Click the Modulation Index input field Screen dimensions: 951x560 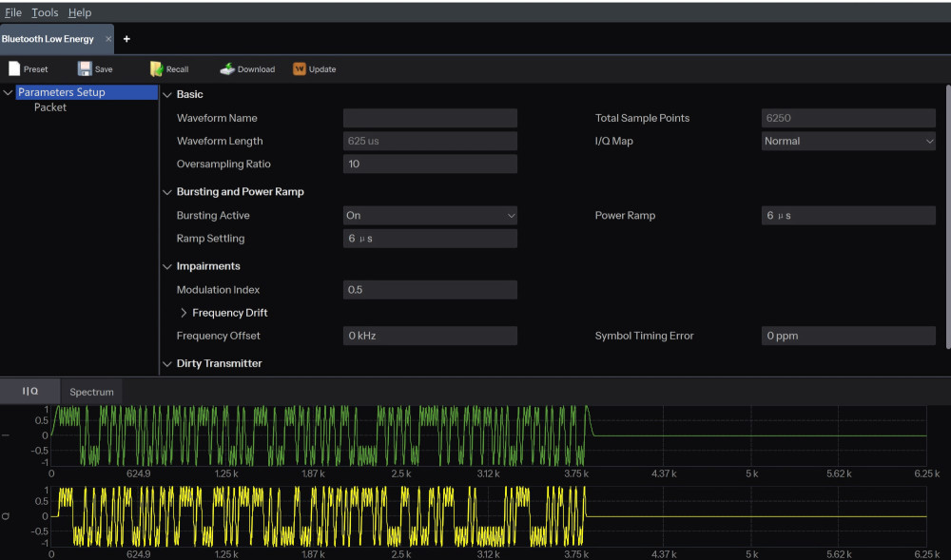pos(430,289)
